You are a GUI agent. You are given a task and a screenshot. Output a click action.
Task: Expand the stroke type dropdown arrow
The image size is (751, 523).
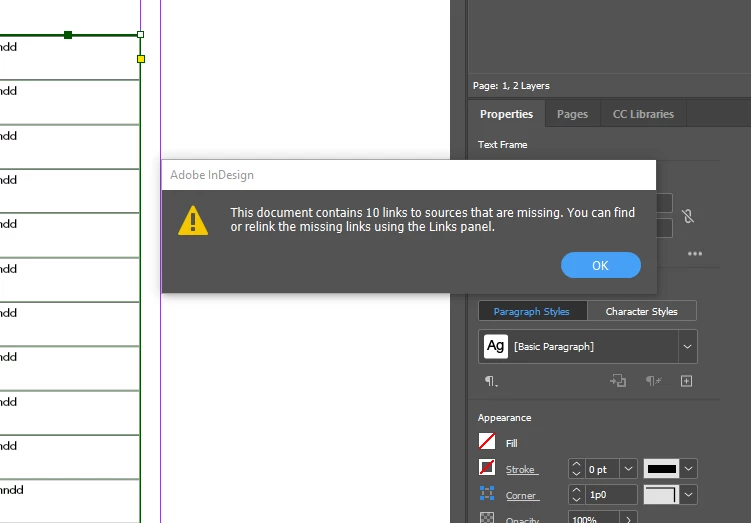688,469
